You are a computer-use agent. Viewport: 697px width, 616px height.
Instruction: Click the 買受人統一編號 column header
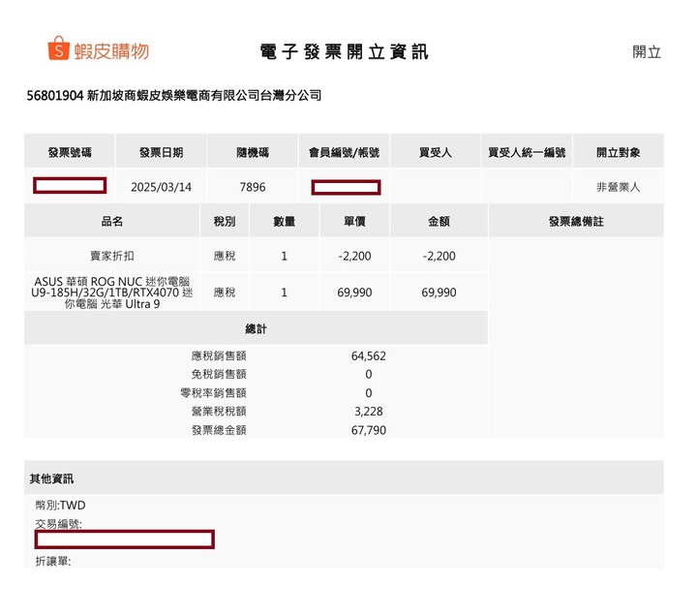coord(527,153)
